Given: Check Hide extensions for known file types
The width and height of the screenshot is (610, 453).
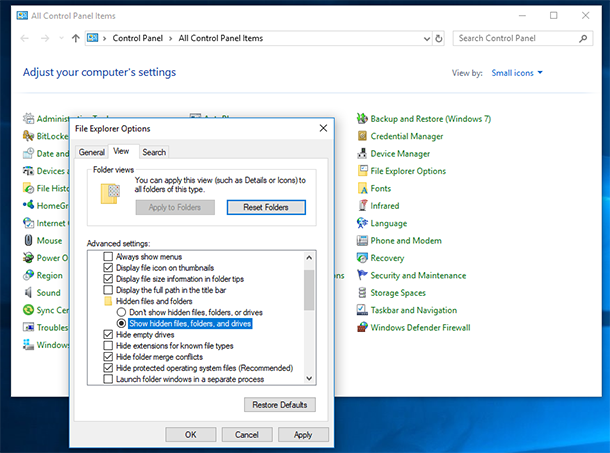Looking at the screenshot, I should click(x=108, y=346).
